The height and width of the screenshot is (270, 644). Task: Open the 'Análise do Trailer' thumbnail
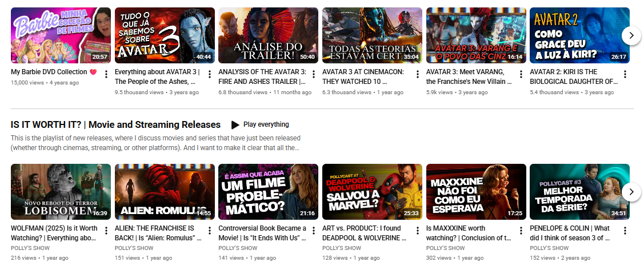pos(268,35)
